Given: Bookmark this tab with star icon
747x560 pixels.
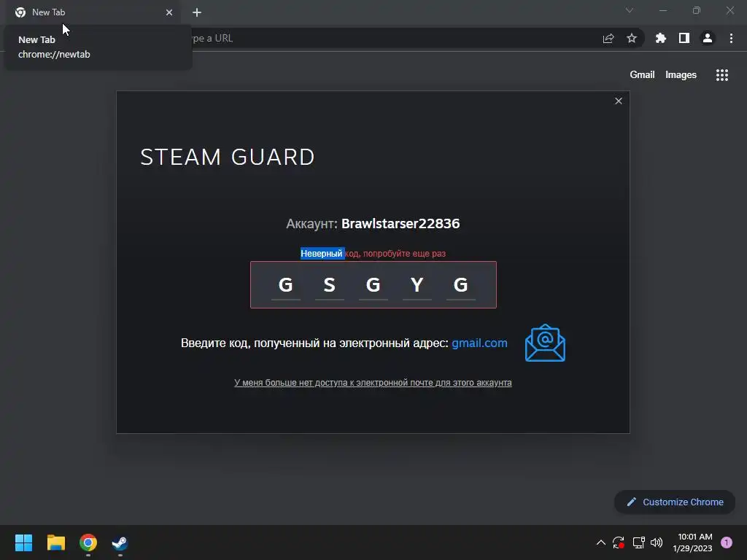Looking at the screenshot, I should pos(631,38).
